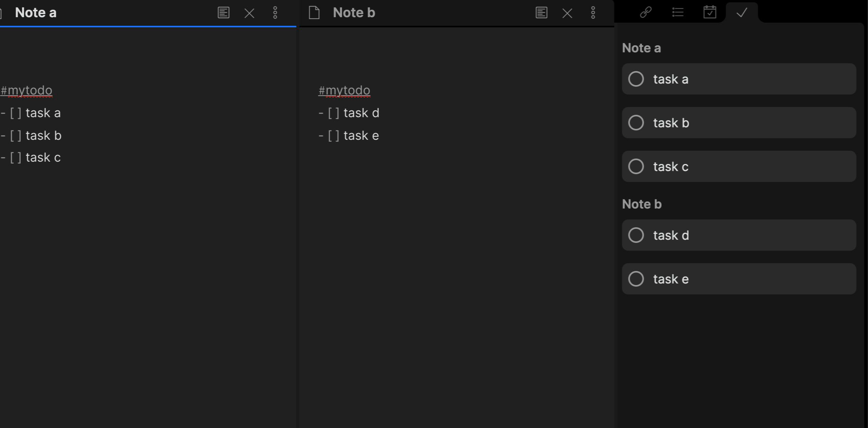The height and width of the screenshot is (428, 868).
Task: Open the backlinks sidebar tab
Action: tap(646, 12)
